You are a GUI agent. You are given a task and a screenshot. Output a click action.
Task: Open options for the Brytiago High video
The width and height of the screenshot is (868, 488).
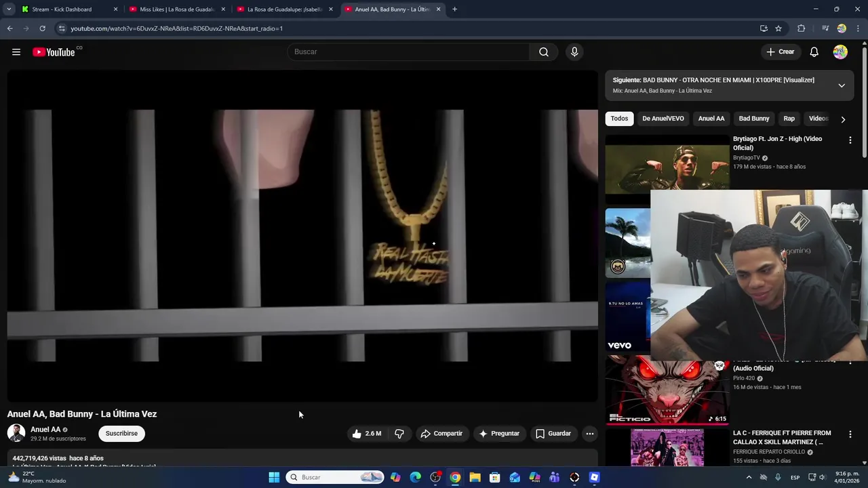click(850, 140)
